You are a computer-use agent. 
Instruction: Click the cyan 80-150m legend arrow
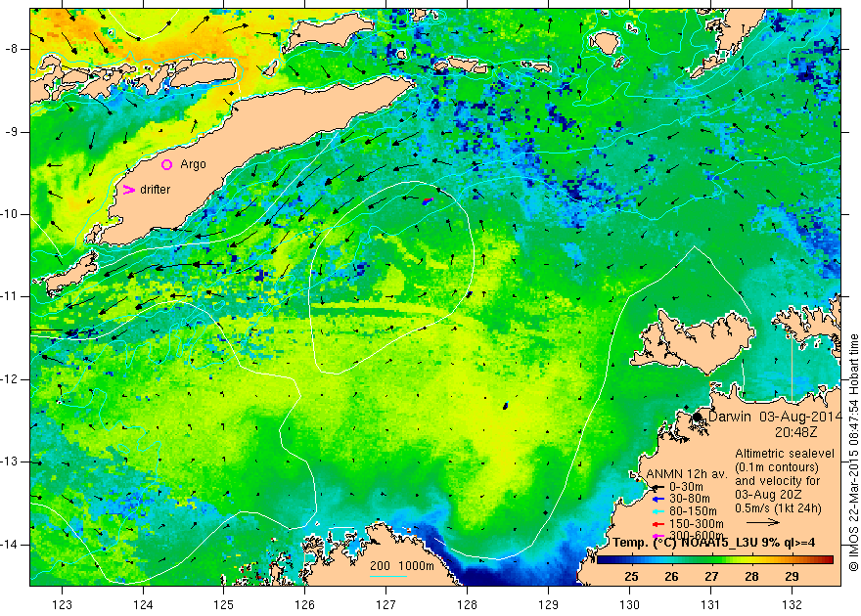point(657,511)
